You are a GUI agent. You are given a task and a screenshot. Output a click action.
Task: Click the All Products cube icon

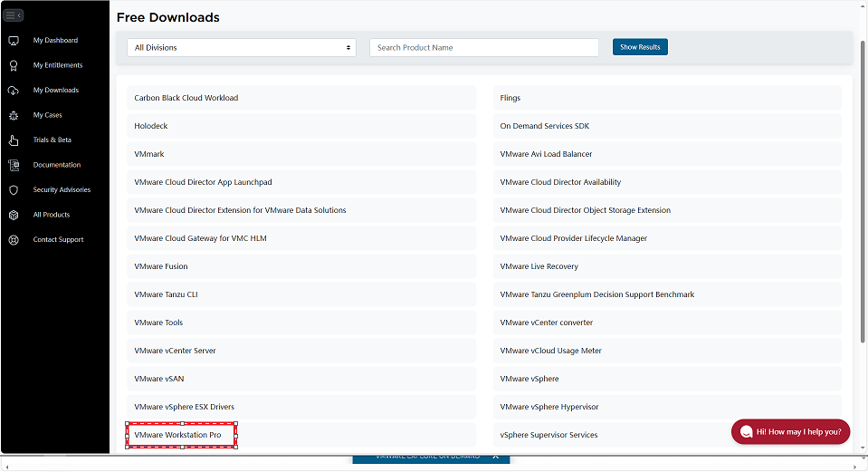tap(14, 215)
